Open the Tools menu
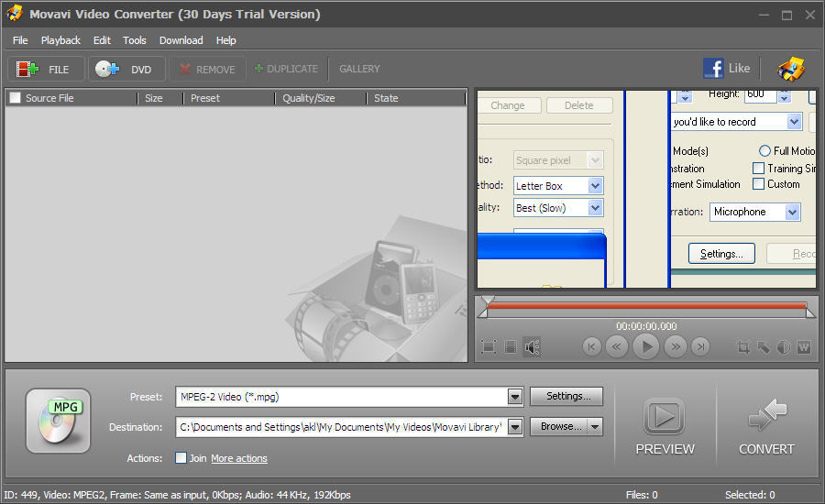825x504 pixels. pos(134,40)
